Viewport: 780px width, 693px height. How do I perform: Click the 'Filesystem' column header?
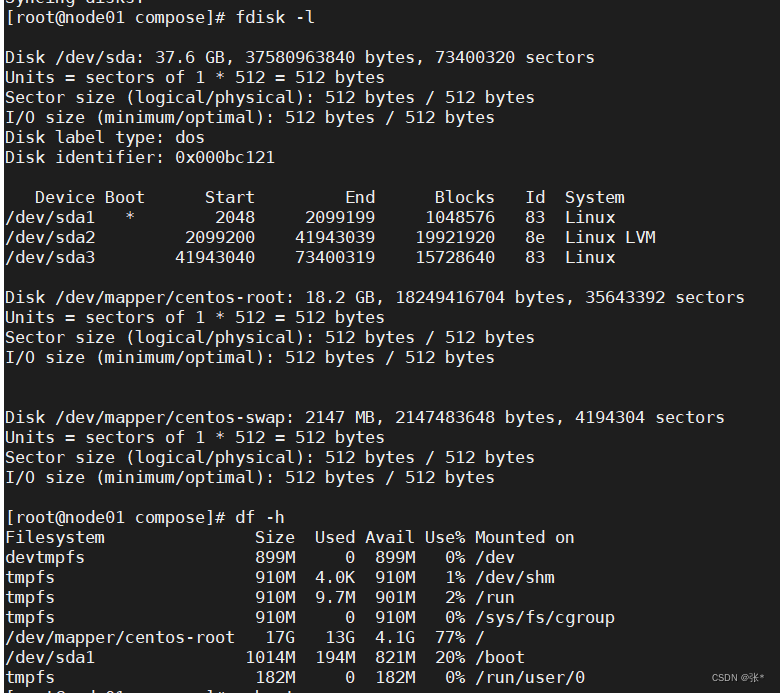coord(55,537)
